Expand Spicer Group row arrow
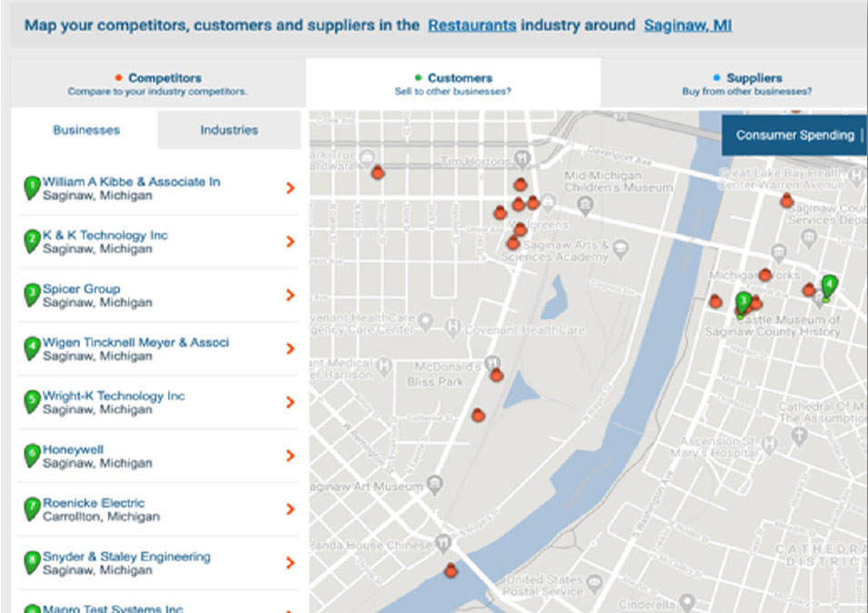The image size is (868, 613). pos(290,295)
